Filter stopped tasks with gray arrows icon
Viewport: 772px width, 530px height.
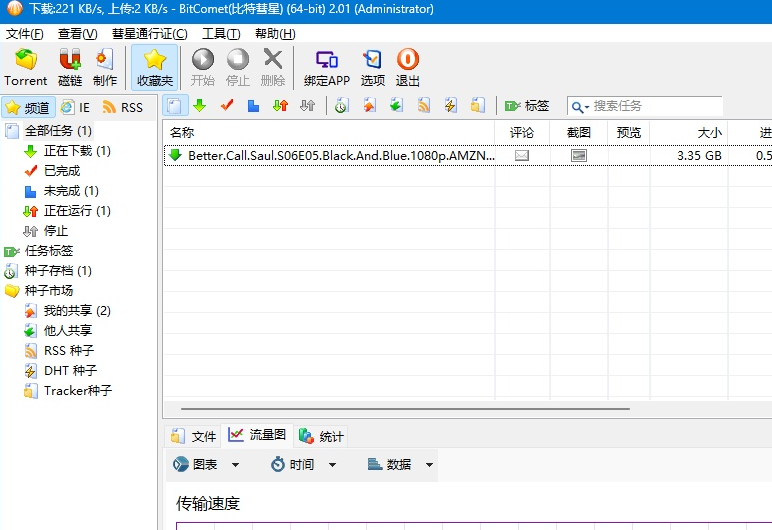pyautogui.click(x=307, y=105)
